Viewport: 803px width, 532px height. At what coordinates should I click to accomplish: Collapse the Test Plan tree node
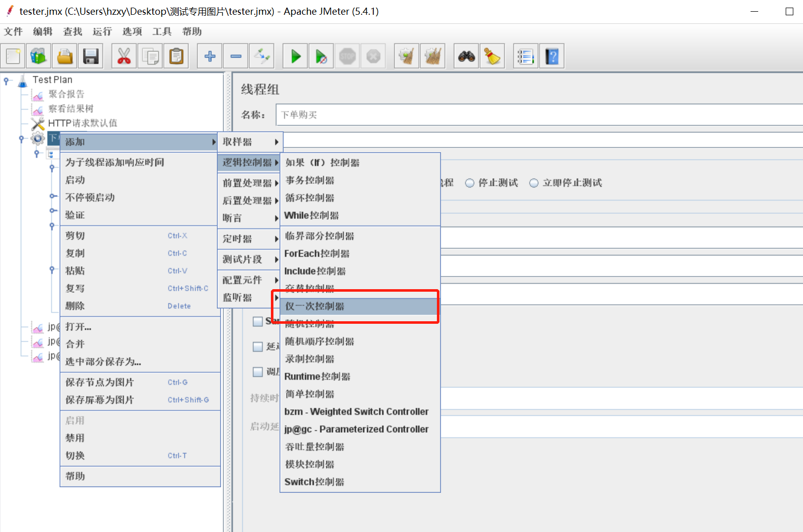pyautogui.click(x=6, y=81)
